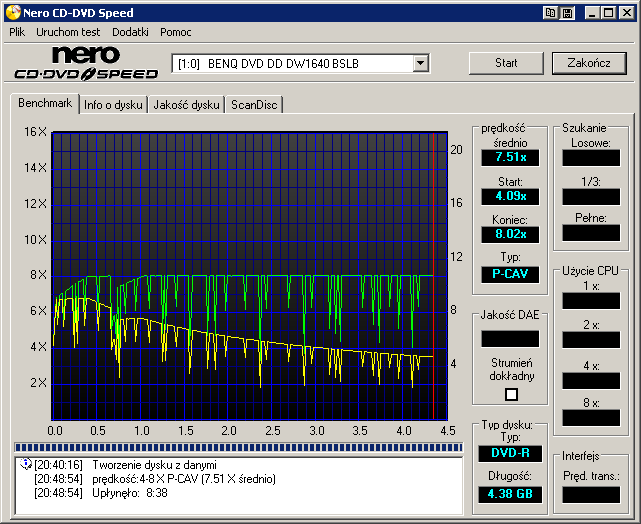Toggle the Strumień dokładny checkbox
Image resolution: width=641 pixels, height=524 pixels.
pyautogui.click(x=511, y=394)
